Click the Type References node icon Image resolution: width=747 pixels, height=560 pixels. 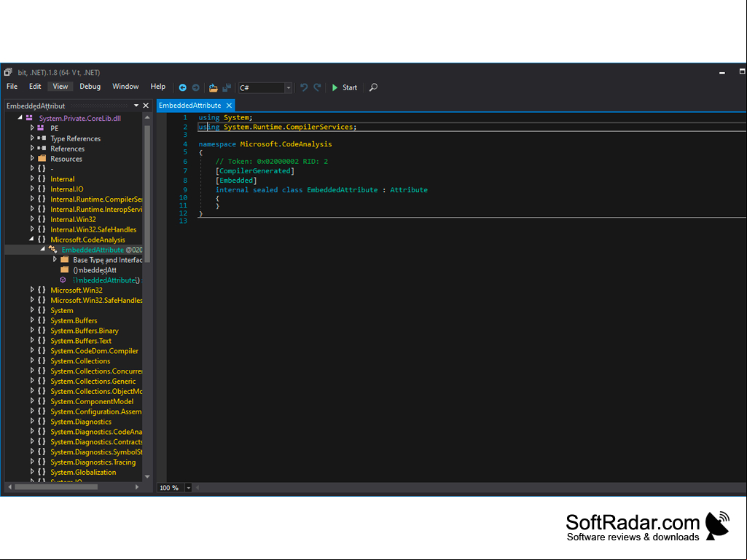[42, 138]
